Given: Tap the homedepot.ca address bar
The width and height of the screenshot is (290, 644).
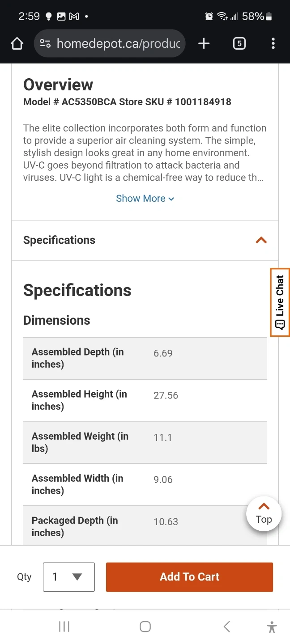Looking at the screenshot, I should click(118, 43).
